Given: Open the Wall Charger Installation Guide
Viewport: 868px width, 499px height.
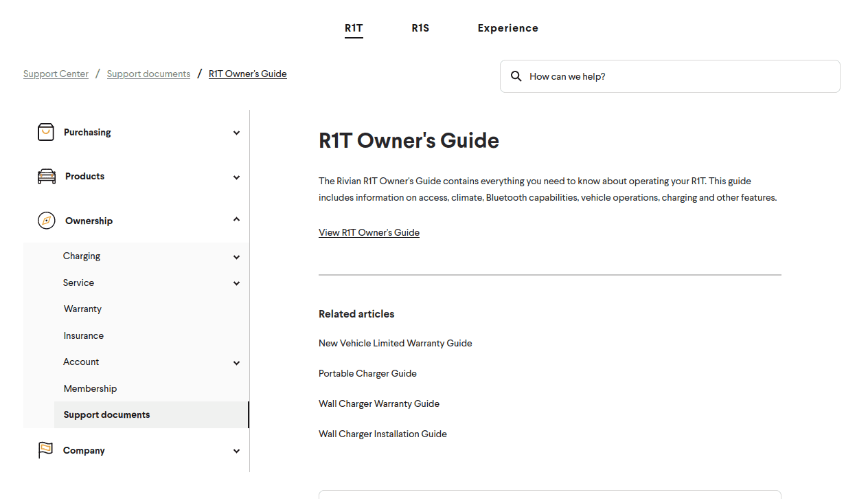Looking at the screenshot, I should (382, 434).
